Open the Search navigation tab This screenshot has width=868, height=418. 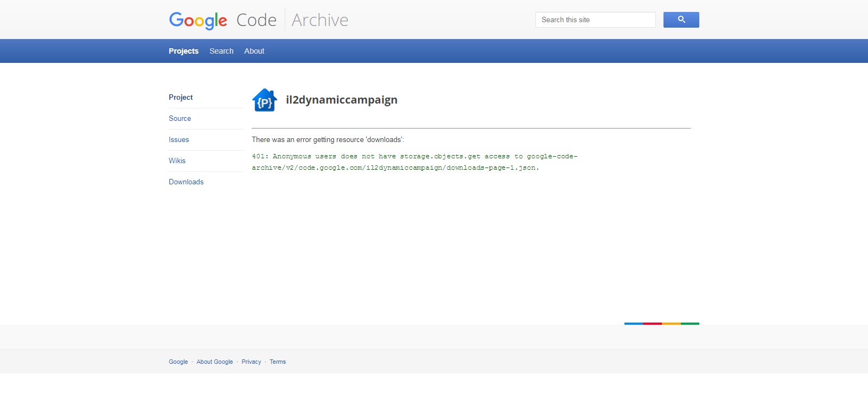pyautogui.click(x=221, y=51)
